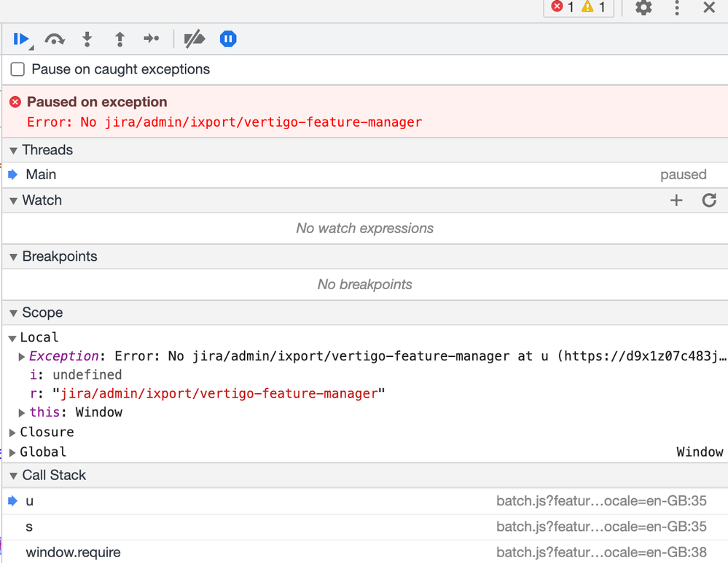Open batch.js location for frame u

(x=601, y=501)
